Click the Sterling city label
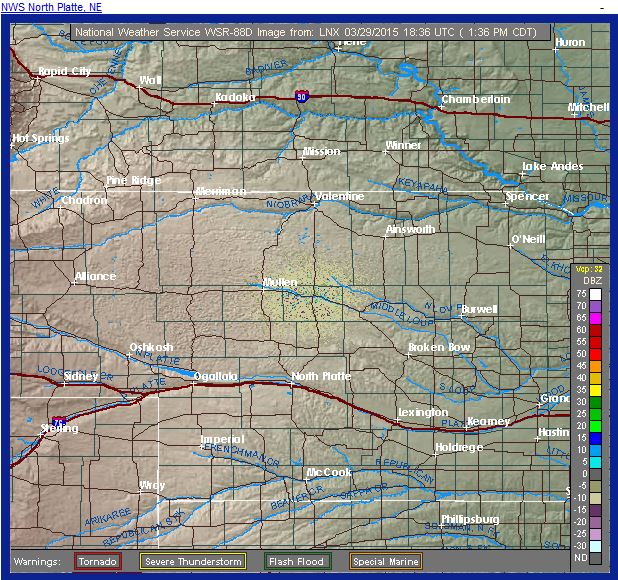The image size is (618, 580). [x=60, y=428]
